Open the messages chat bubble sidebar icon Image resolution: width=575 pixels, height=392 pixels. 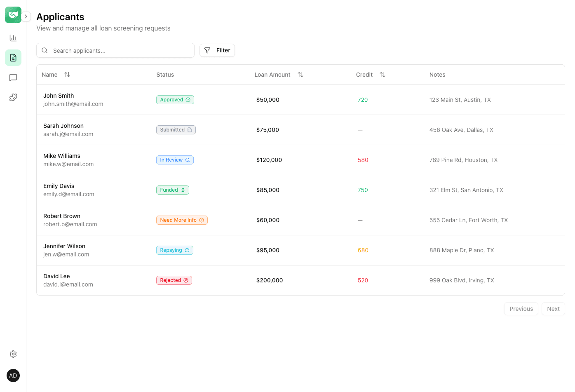[x=13, y=77]
